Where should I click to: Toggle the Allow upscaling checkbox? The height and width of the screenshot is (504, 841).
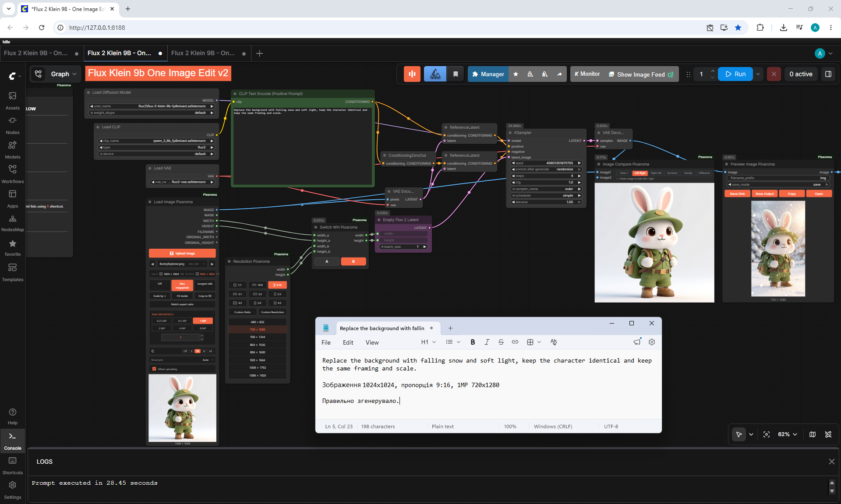tap(154, 369)
